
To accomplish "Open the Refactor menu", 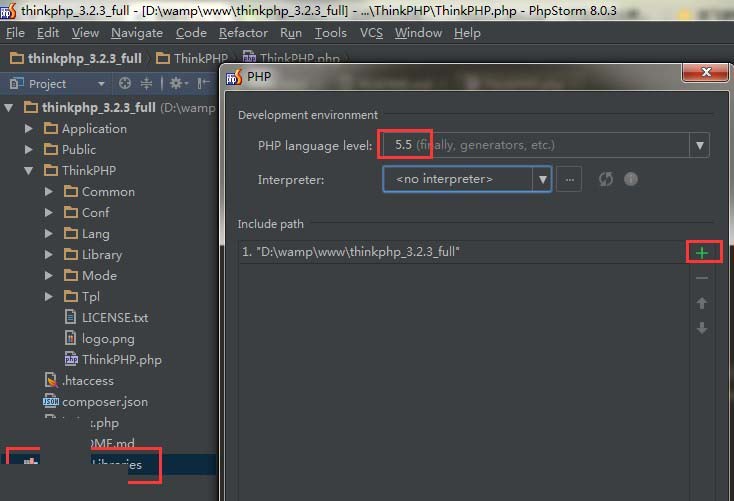I will pyautogui.click(x=243, y=33).
